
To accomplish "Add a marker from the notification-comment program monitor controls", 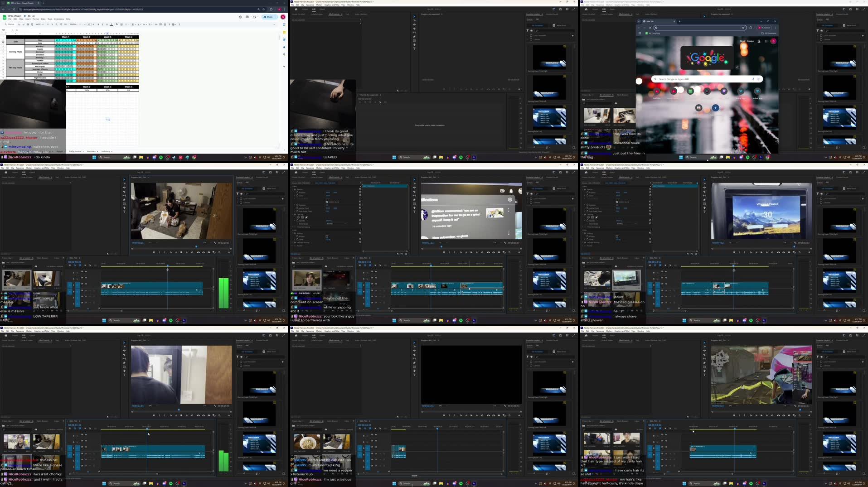I will (444, 252).
